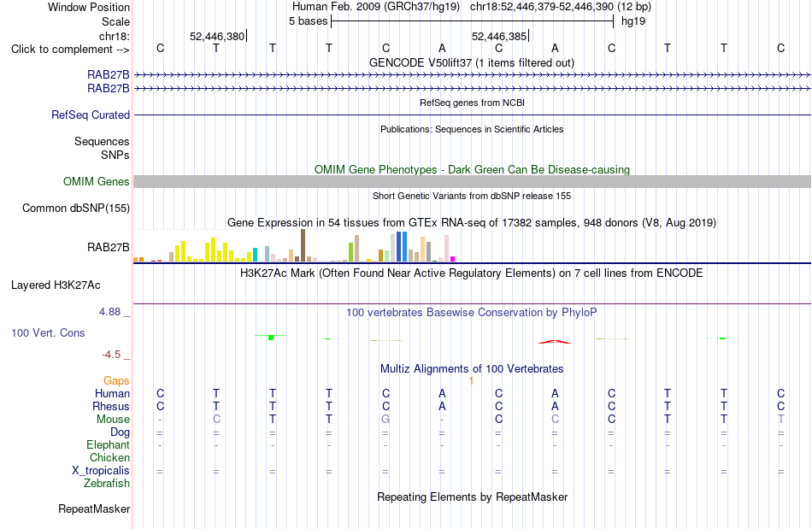This screenshot has width=812, height=529.
Task: Click the 52,446,385 ruler coordinate
Action: point(499,36)
